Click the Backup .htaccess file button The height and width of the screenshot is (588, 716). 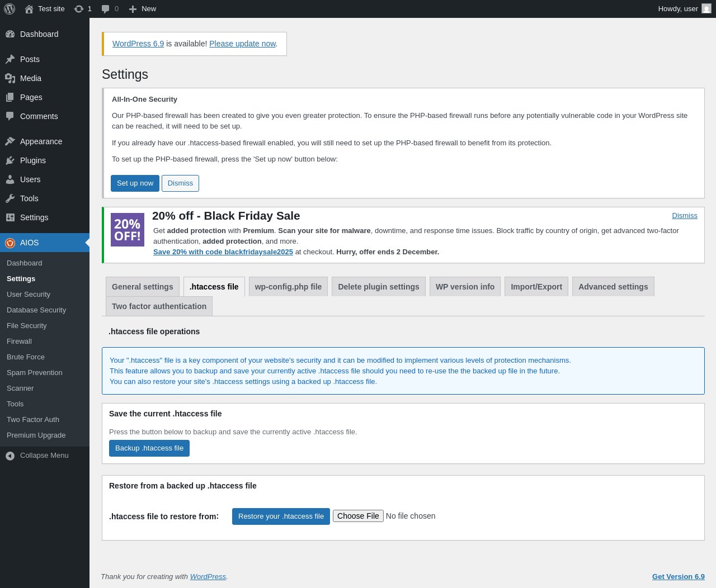[x=149, y=448]
